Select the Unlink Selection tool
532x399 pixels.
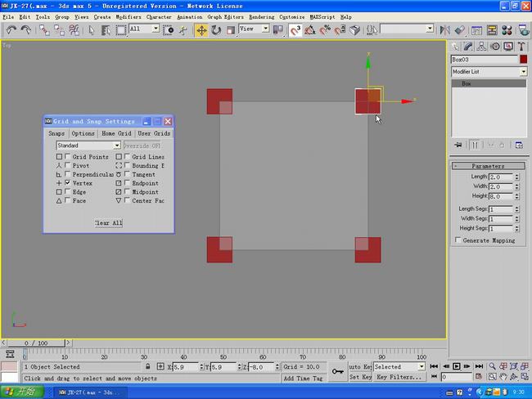59,30
